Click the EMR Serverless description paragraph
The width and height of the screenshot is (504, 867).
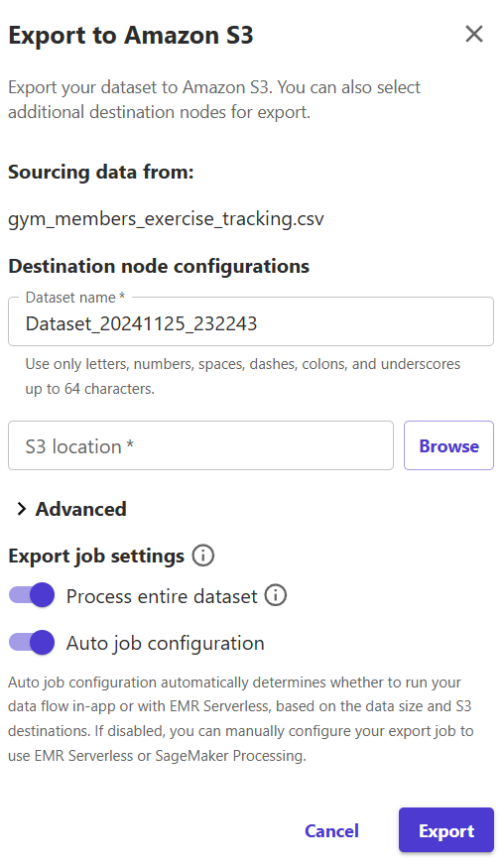point(241,718)
